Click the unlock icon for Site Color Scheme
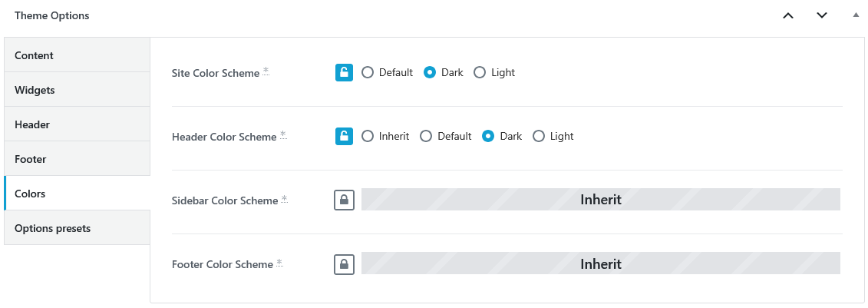 click(x=344, y=72)
